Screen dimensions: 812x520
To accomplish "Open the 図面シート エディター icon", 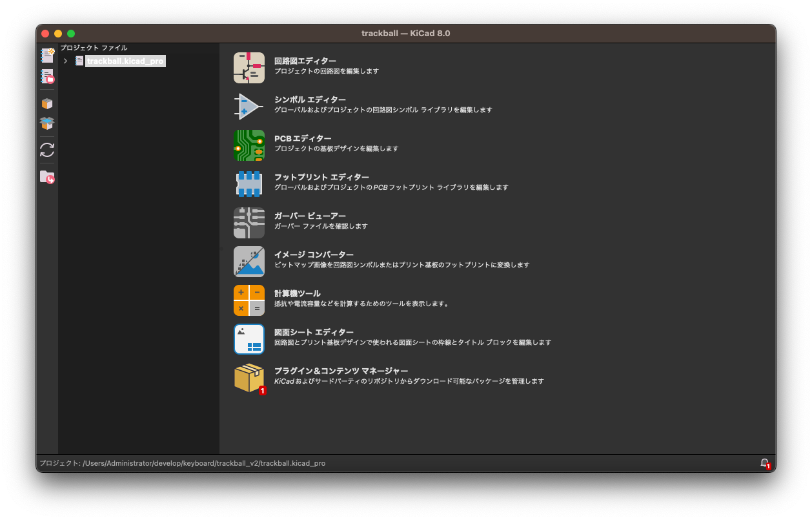I will (x=249, y=339).
